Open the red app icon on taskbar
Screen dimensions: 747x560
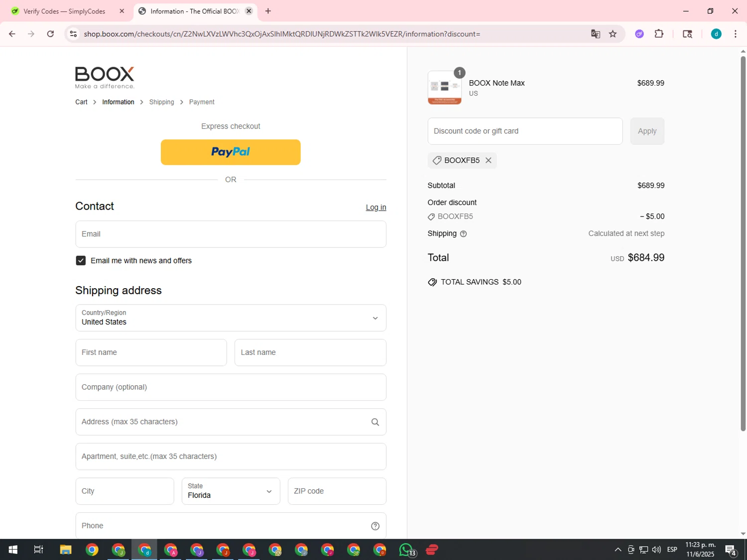[432, 550]
